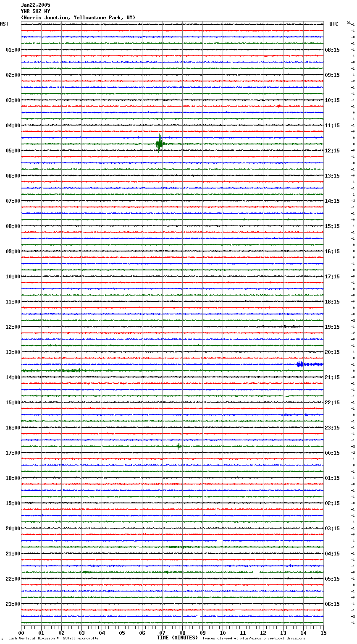Viewport: 357px width, 644px height.
Task: Select the 06:00 MST hour label
Action: coord(13,176)
